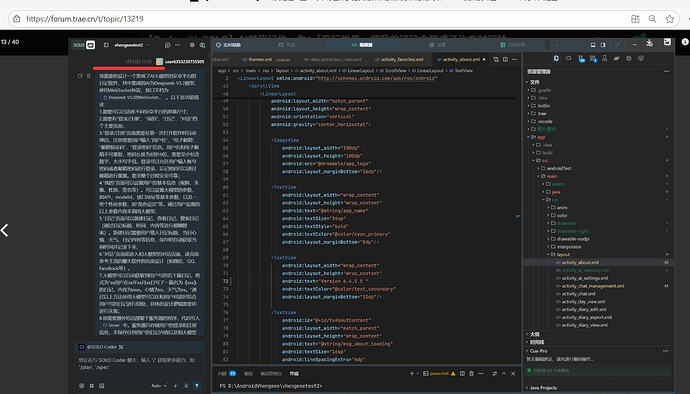The image size is (690, 394).
Task: Open activity_chat_management.xml in tree
Action: [x=590, y=286]
